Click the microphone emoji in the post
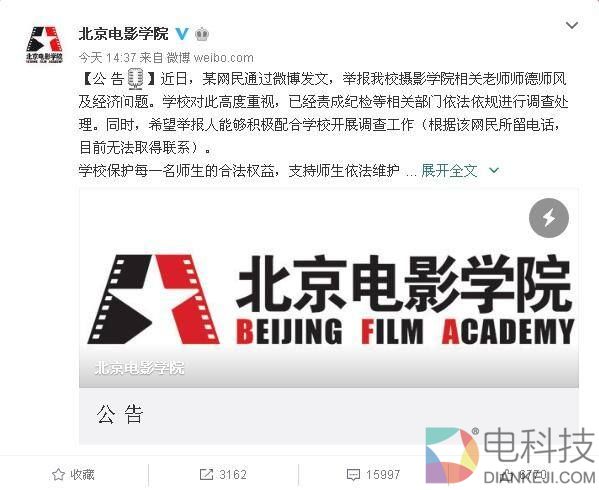Image resolution: width=599 pixels, height=490 pixels. click(x=135, y=79)
